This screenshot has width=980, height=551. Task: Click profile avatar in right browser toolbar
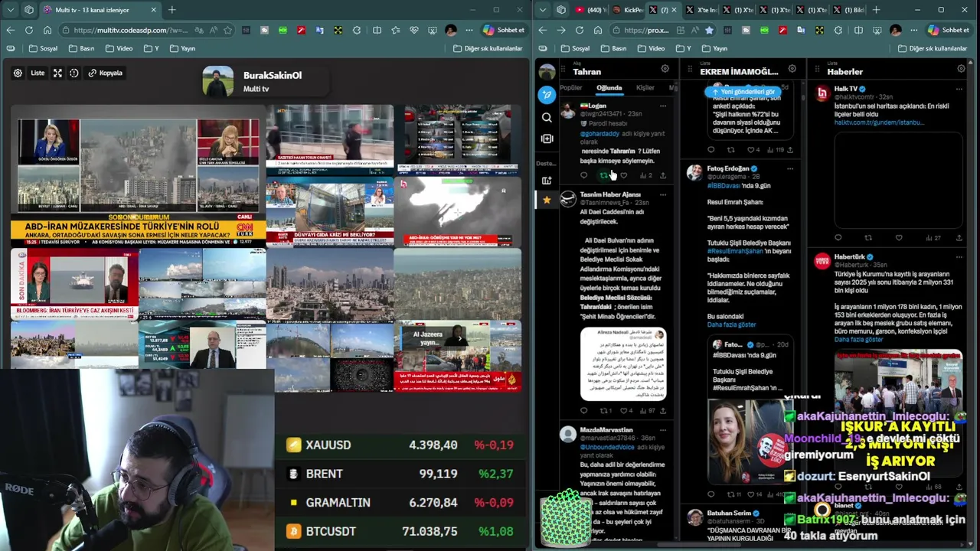[895, 30]
